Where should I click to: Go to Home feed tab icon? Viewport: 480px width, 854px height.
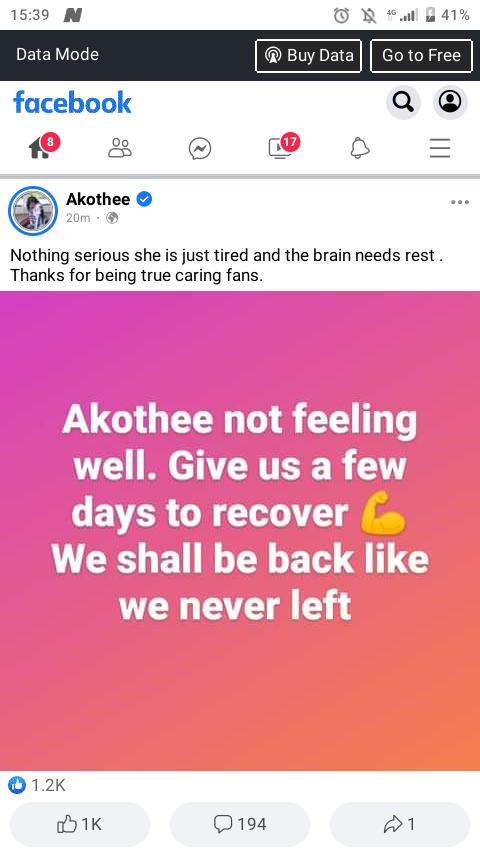(40, 148)
